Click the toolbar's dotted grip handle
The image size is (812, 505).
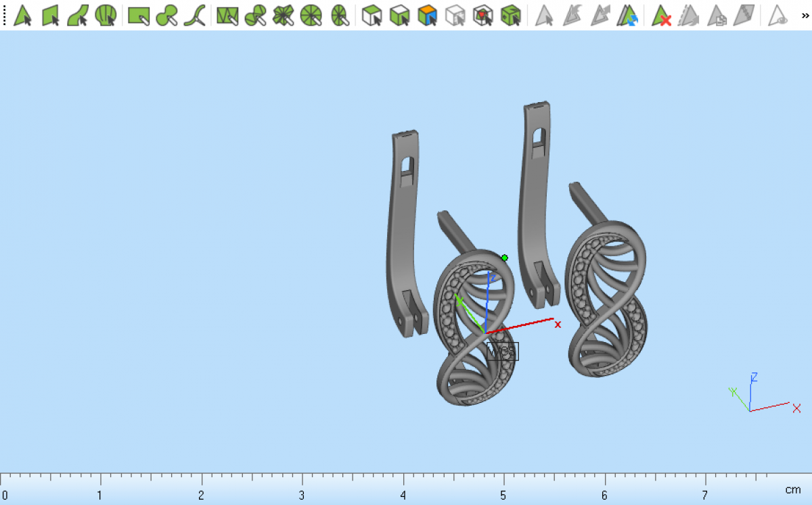coord(5,15)
